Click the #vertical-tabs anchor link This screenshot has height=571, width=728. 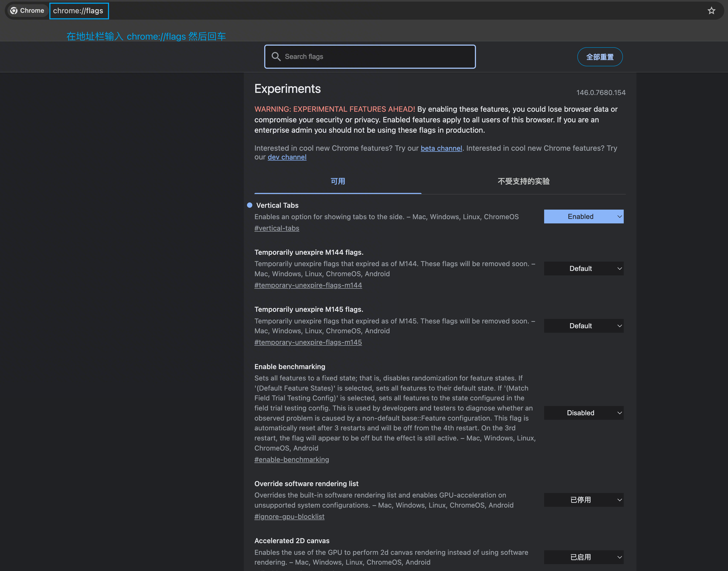point(276,228)
